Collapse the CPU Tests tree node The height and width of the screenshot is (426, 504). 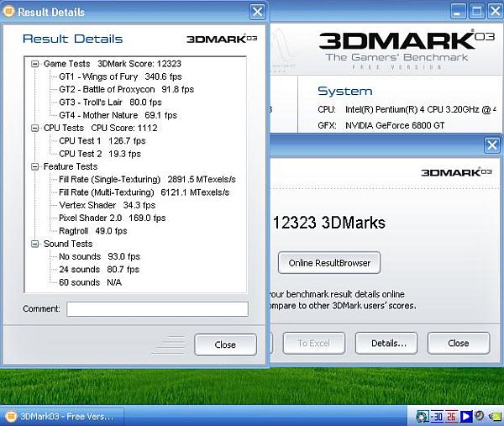click(x=34, y=129)
